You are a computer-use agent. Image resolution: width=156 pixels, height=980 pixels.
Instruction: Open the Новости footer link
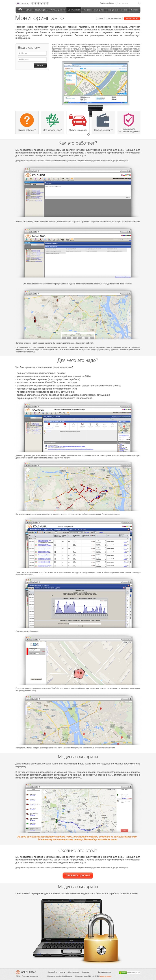point(62,972)
